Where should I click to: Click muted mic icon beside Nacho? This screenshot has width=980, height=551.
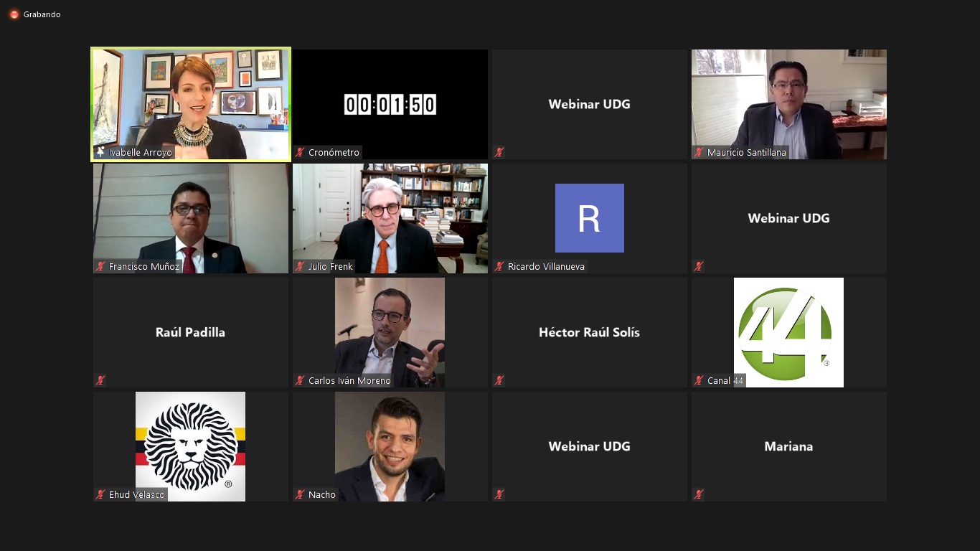pos(300,494)
